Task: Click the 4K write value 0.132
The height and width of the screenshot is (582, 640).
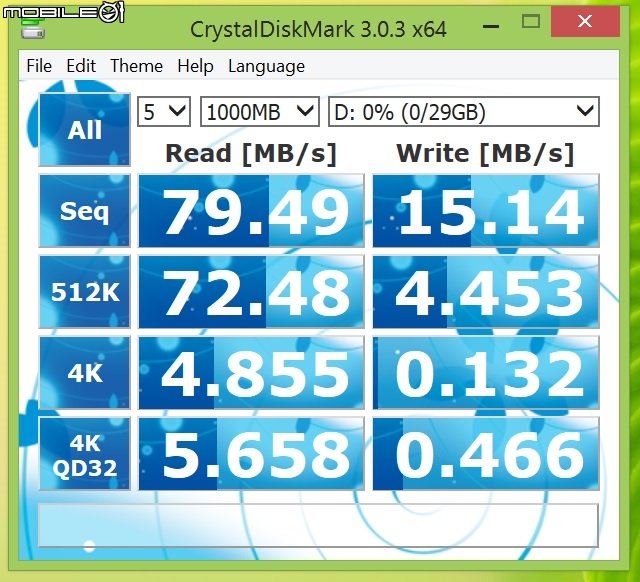Action: [486, 372]
